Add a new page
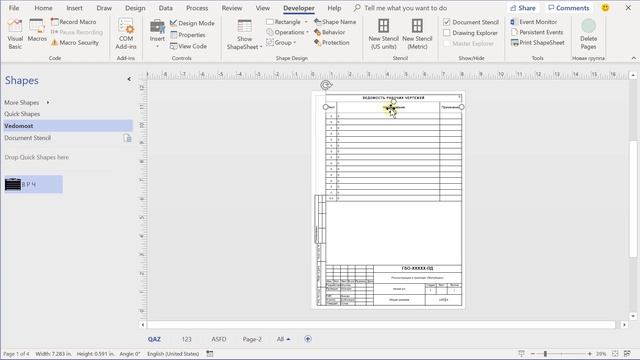 [x=308, y=339]
